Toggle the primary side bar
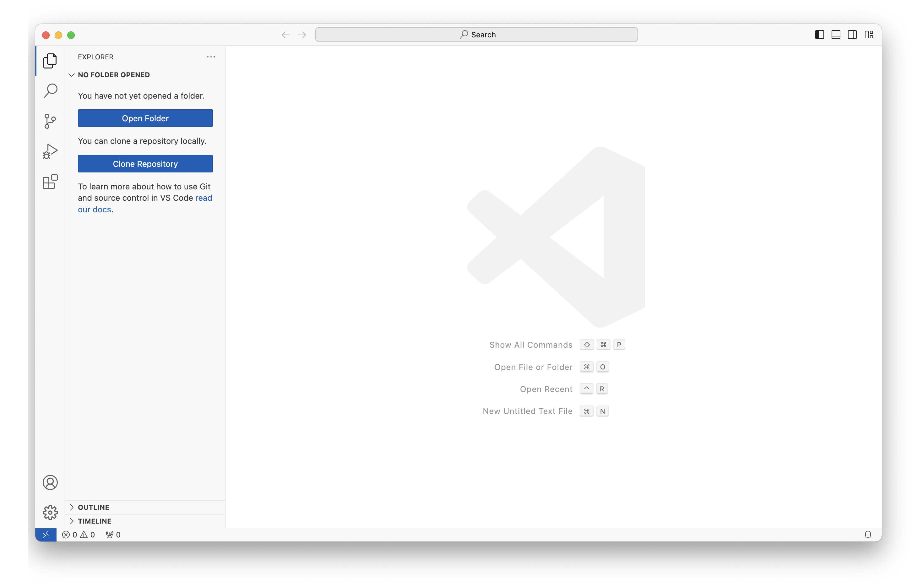This screenshot has height=588, width=917. point(819,35)
